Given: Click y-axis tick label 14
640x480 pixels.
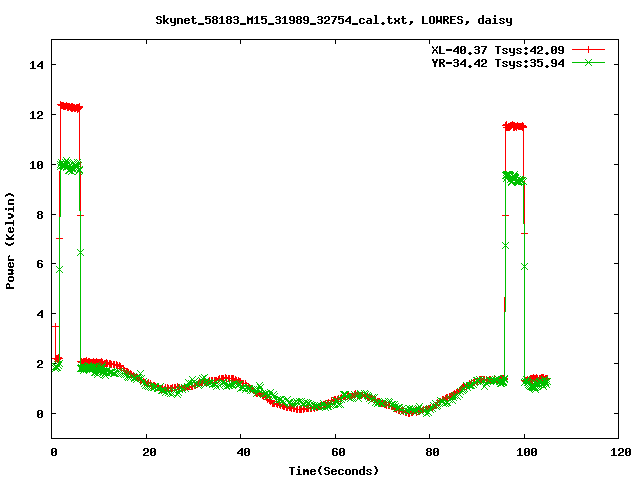Looking at the screenshot, I should click(x=36, y=65).
